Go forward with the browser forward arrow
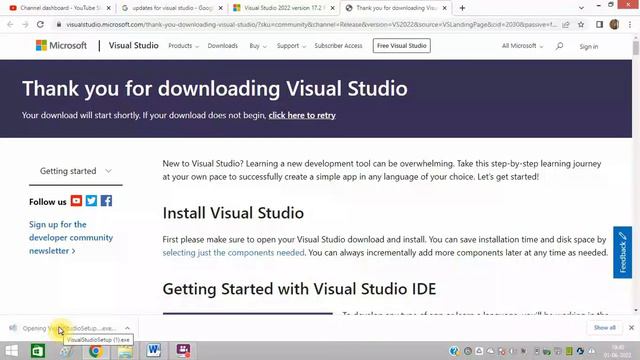The height and width of the screenshot is (360, 640). [x=25, y=24]
